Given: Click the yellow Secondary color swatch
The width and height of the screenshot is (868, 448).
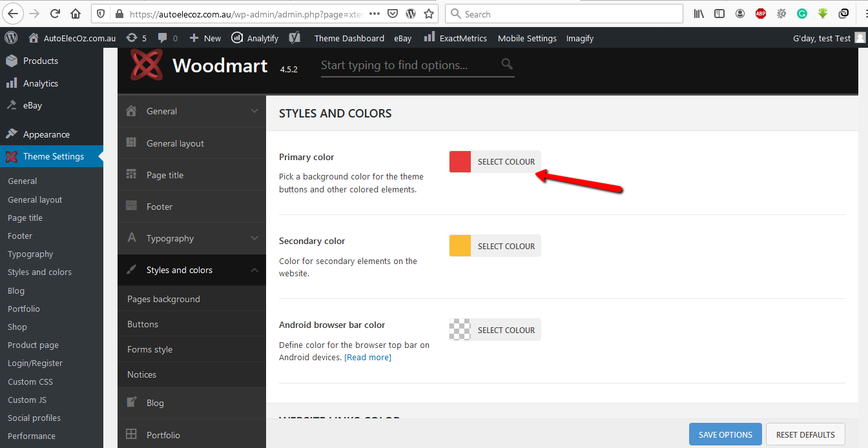Looking at the screenshot, I should (460, 246).
